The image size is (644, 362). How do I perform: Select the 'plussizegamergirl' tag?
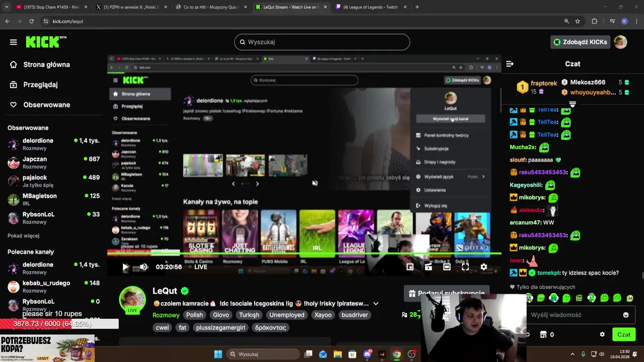221,327
